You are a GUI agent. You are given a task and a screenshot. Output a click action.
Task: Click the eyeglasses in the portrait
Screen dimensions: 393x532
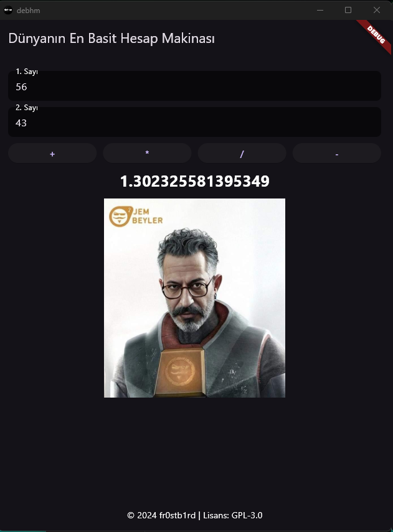[x=187, y=289]
